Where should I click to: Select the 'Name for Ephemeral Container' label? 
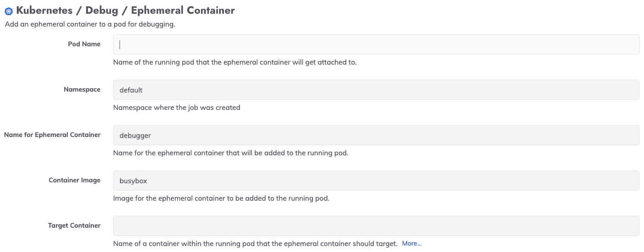[x=52, y=135]
